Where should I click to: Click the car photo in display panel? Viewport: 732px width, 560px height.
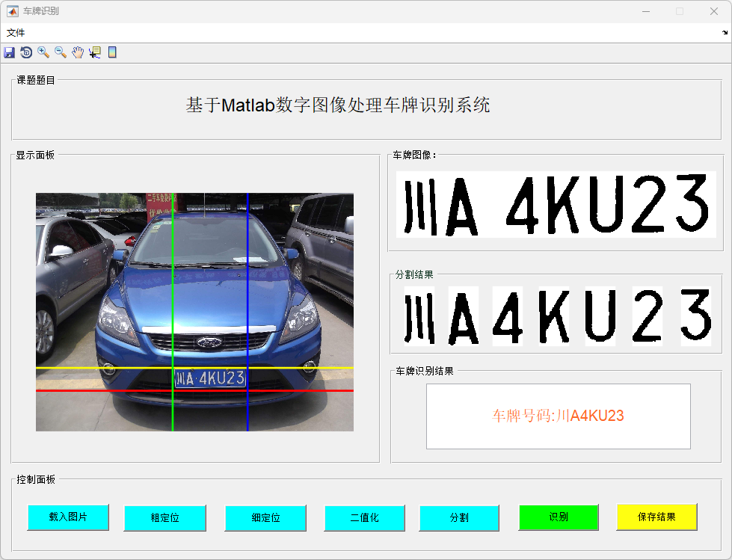coord(194,312)
